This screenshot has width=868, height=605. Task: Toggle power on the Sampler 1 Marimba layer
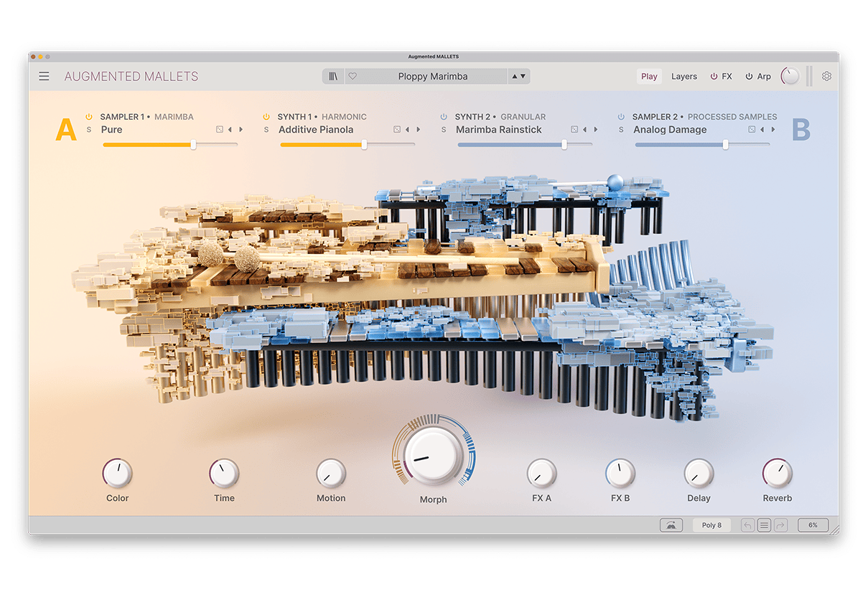tap(88, 116)
